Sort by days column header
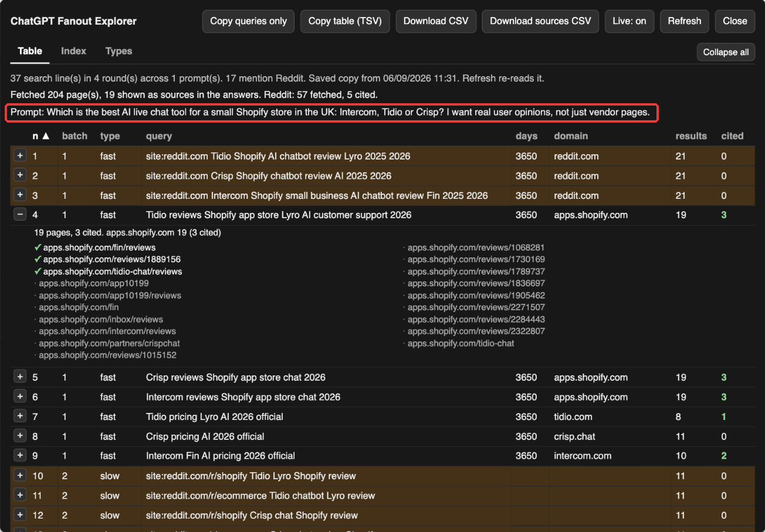This screenshot has width=765, height=532. tap(526, 136)
